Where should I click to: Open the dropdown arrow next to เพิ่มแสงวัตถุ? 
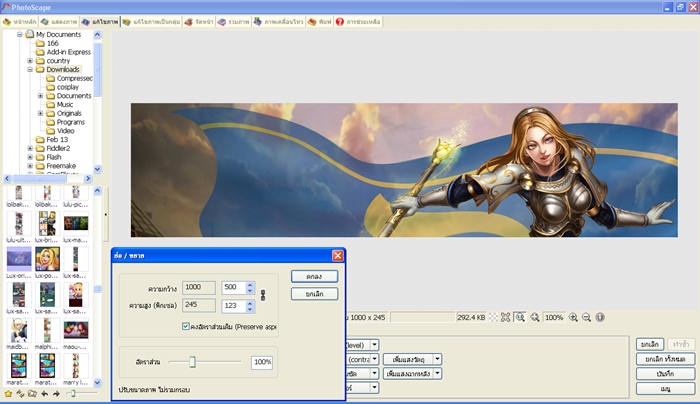[x=437, y=358]
